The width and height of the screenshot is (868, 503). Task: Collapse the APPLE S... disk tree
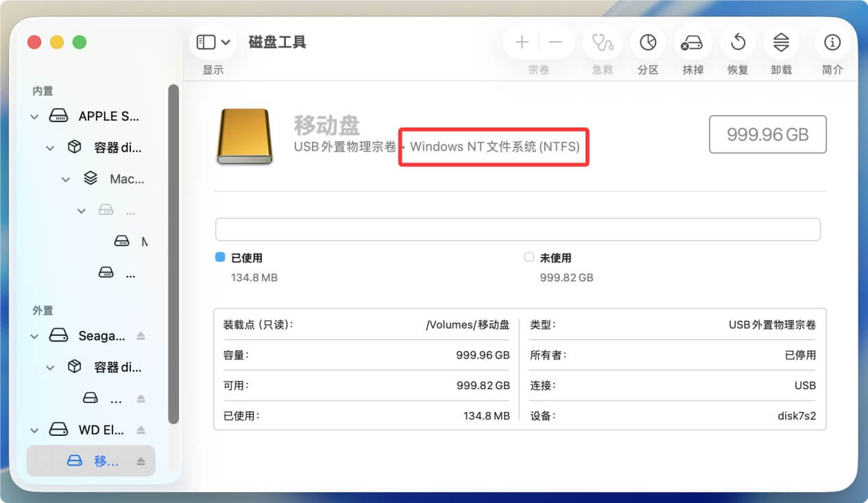[34, 116]
